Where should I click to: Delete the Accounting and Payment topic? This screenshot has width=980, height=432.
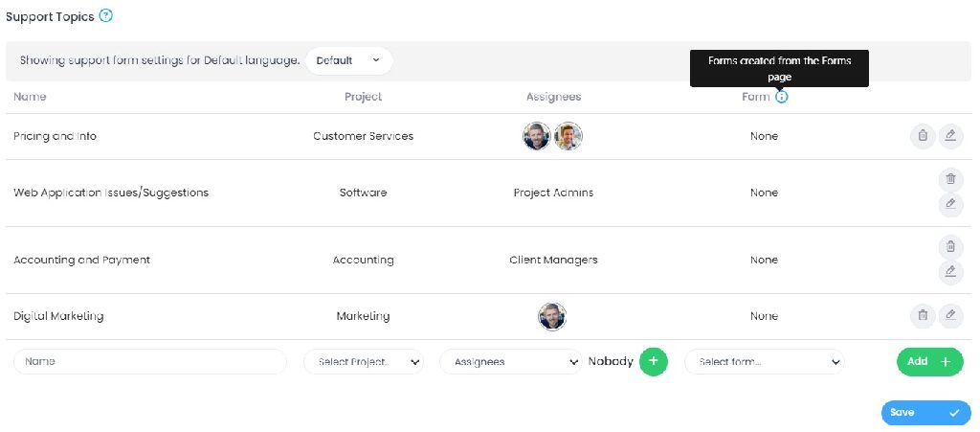(950, 246)
